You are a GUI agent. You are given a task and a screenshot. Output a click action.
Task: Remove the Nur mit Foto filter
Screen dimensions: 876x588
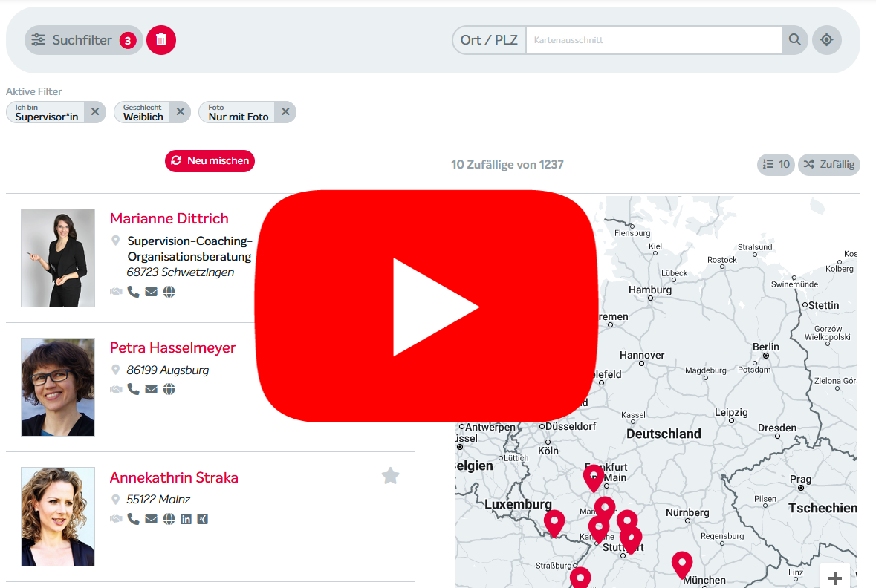point(285,112)
